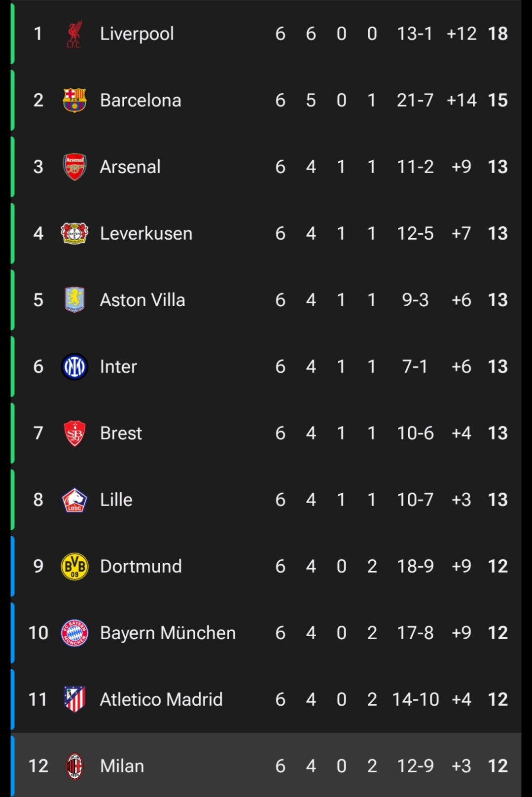
Task: Select Dortmund's 18-9 goals score
Action: click(x=415, y=566)
